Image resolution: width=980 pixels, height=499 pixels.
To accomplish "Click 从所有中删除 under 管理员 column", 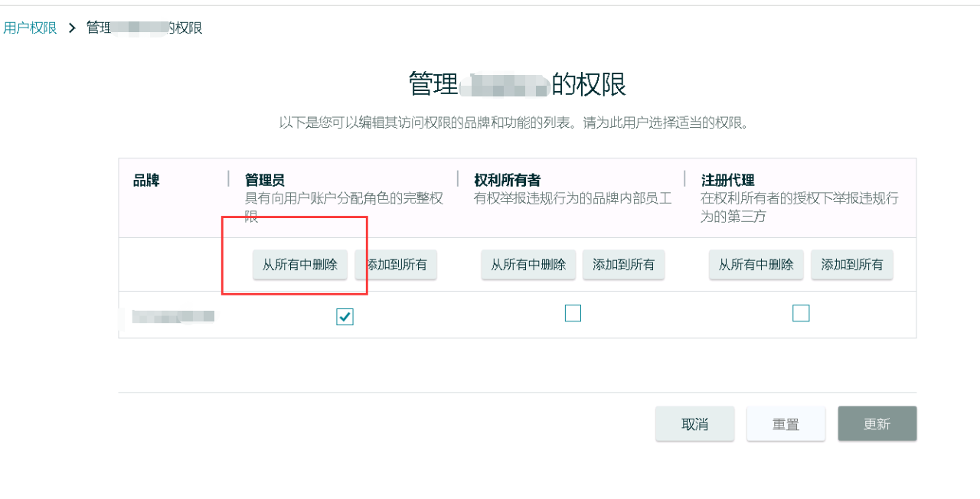I will point(300,265).
